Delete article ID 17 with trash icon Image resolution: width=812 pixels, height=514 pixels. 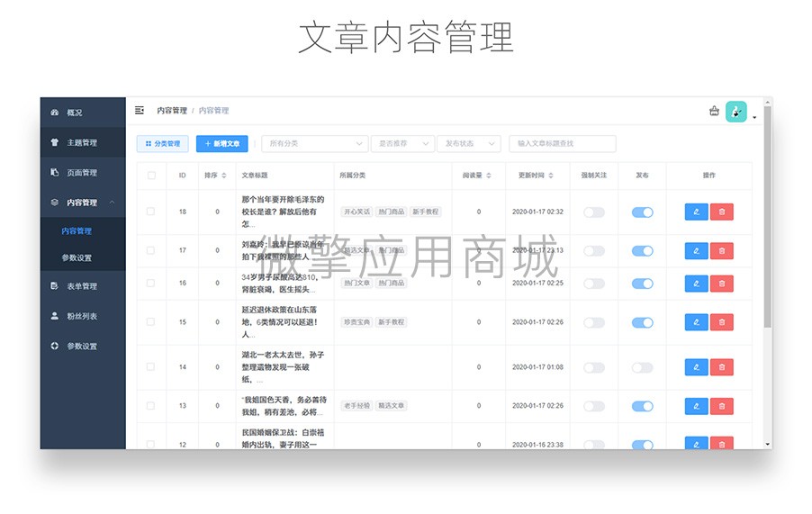(x=722, y=251)
